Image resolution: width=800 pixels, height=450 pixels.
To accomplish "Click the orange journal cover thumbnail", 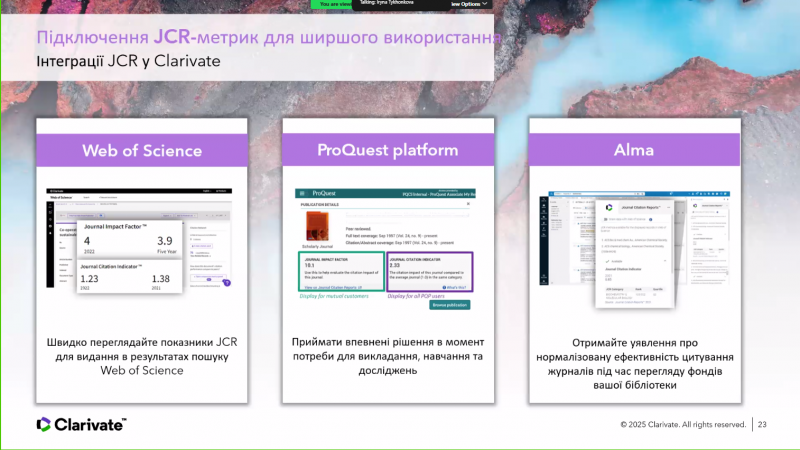I will coord(317,226).
